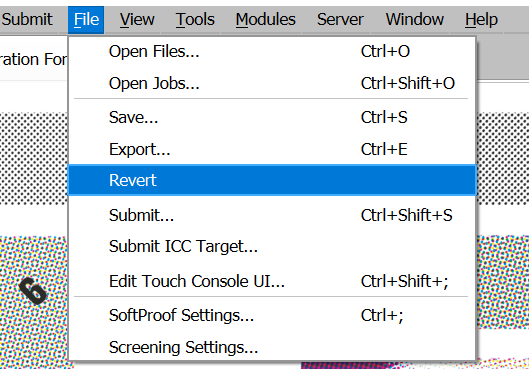The height and width of the screenshot is (369, 529).
Task: Open the View menu
Action: coord(137,20)
